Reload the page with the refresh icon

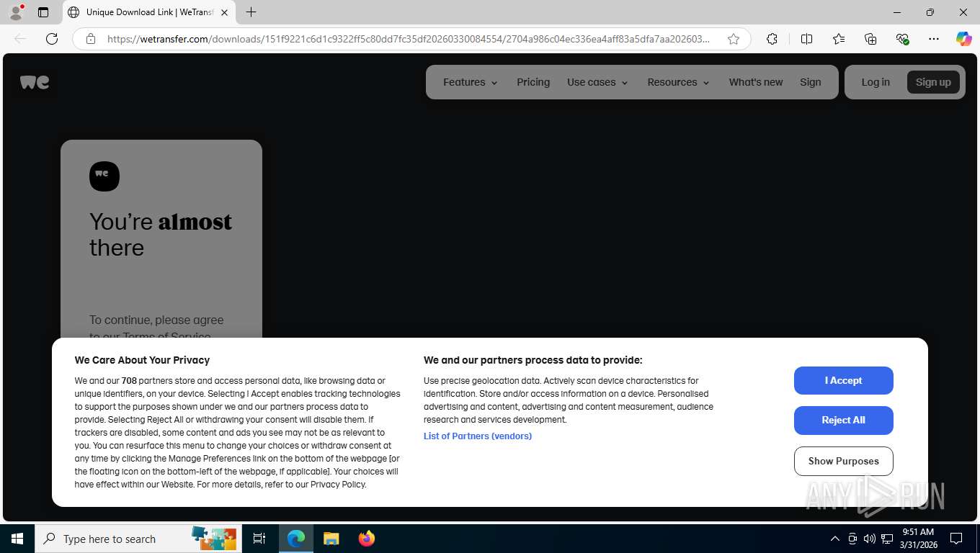pos(52,39)
